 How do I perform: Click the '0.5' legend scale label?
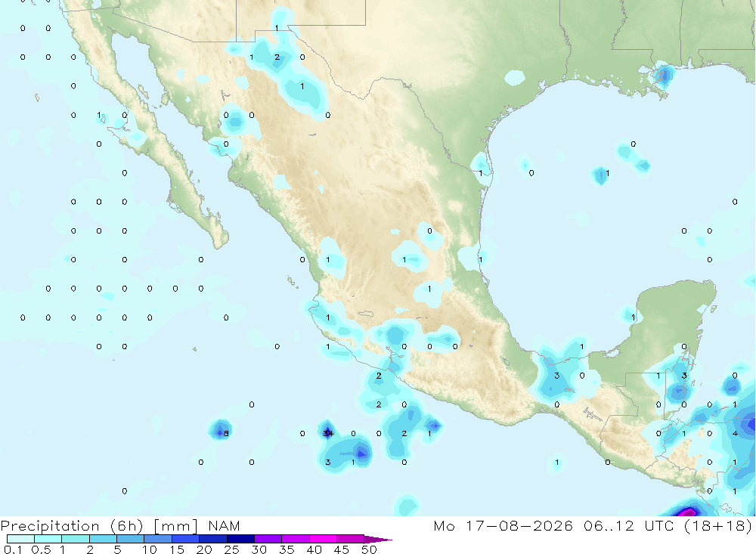click(x=42, y=549)
